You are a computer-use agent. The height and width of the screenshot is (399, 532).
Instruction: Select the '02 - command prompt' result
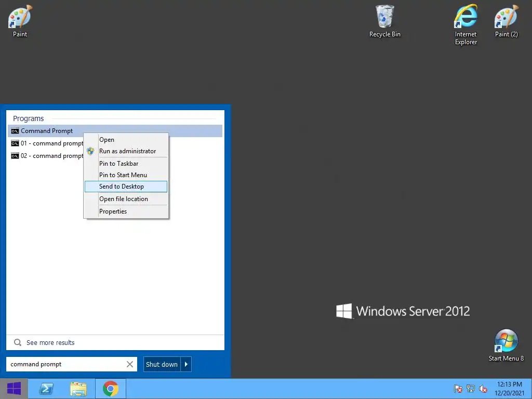pos(46,156)
